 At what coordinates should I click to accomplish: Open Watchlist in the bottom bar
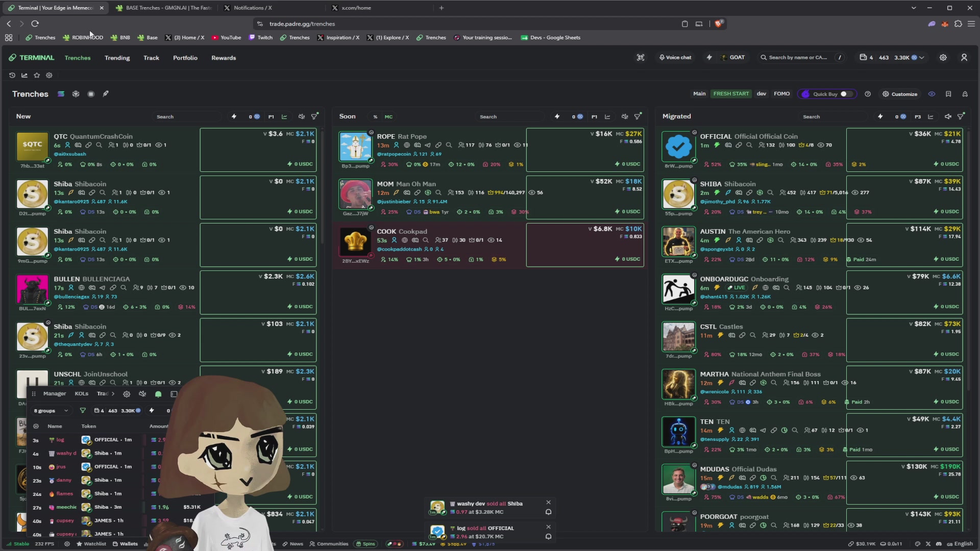91,544
